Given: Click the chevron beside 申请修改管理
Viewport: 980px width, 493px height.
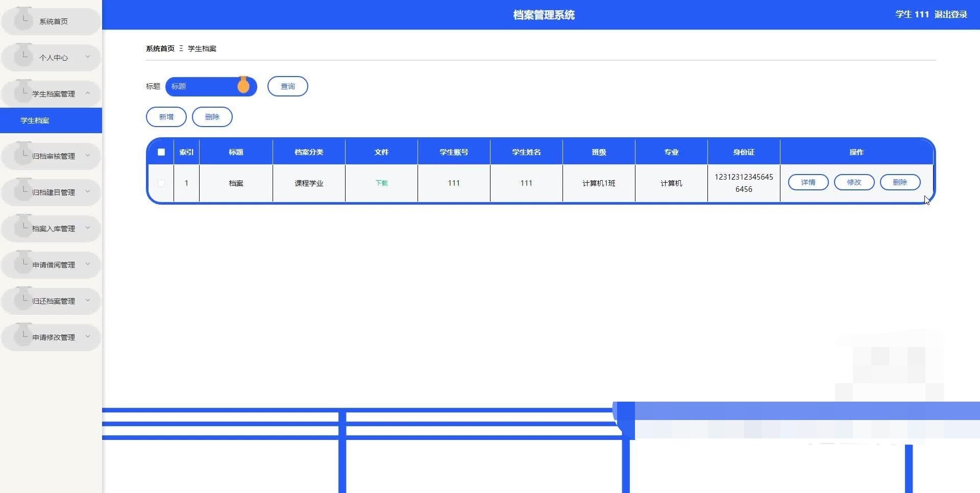Looking at the screenshot, I should 88,337.
